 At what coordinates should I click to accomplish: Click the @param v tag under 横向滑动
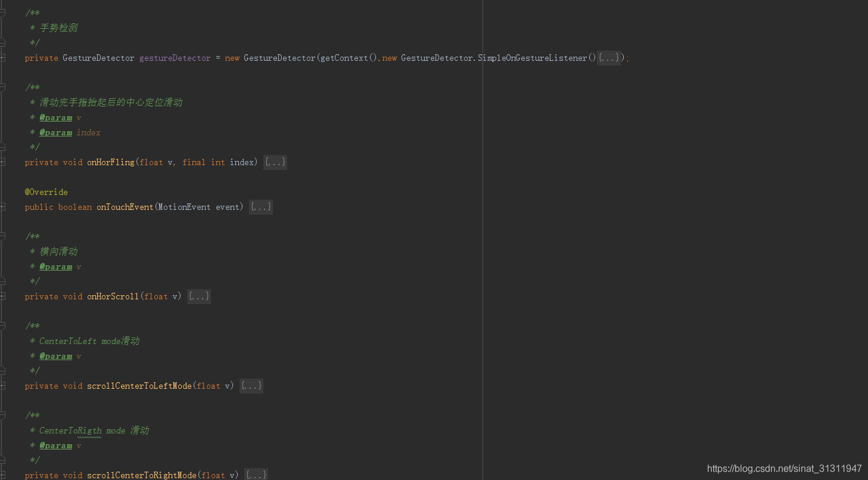pyautogui.click(x=60, y=267)
